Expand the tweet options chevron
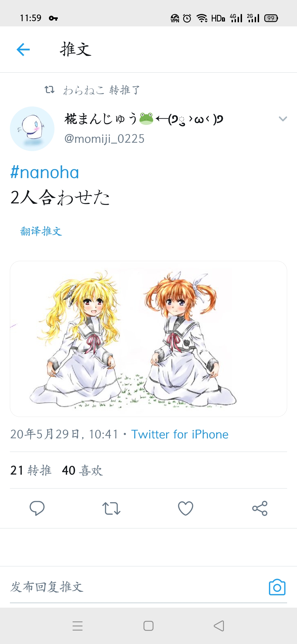The height and width of the screenshot is (644, 297). pos(283,119)
